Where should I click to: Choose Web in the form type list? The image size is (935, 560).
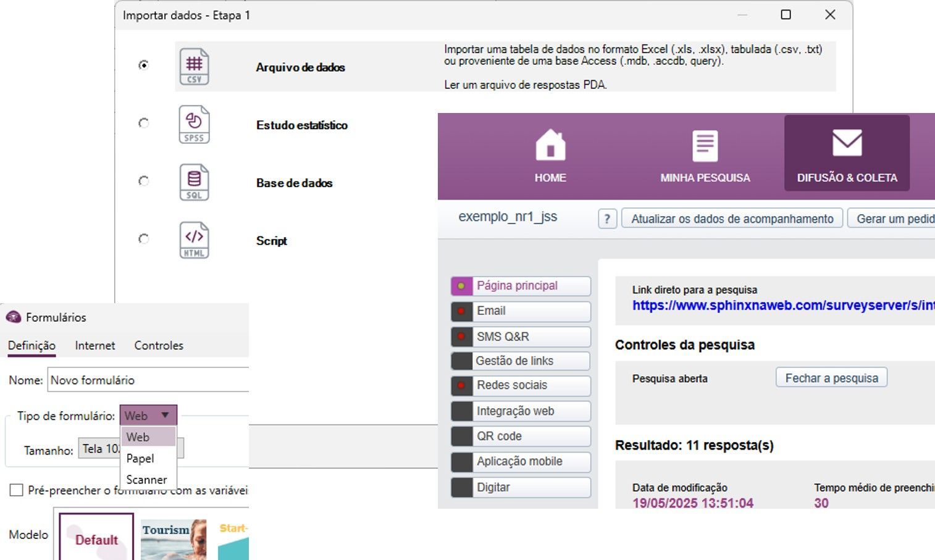(148, 437)
